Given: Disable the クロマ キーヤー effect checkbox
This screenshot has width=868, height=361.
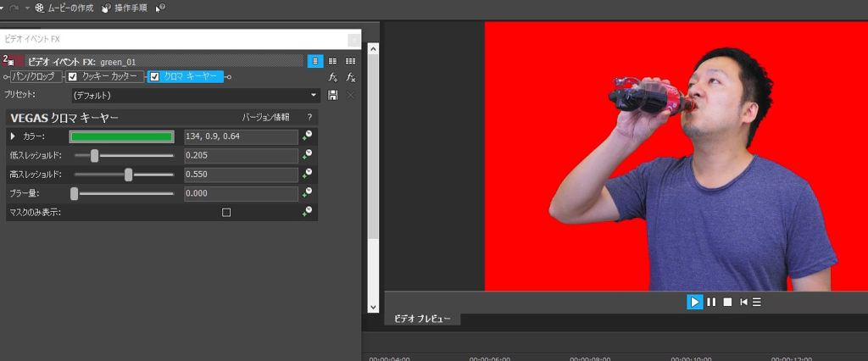Looking at the screenshot, I should (154, 77).
